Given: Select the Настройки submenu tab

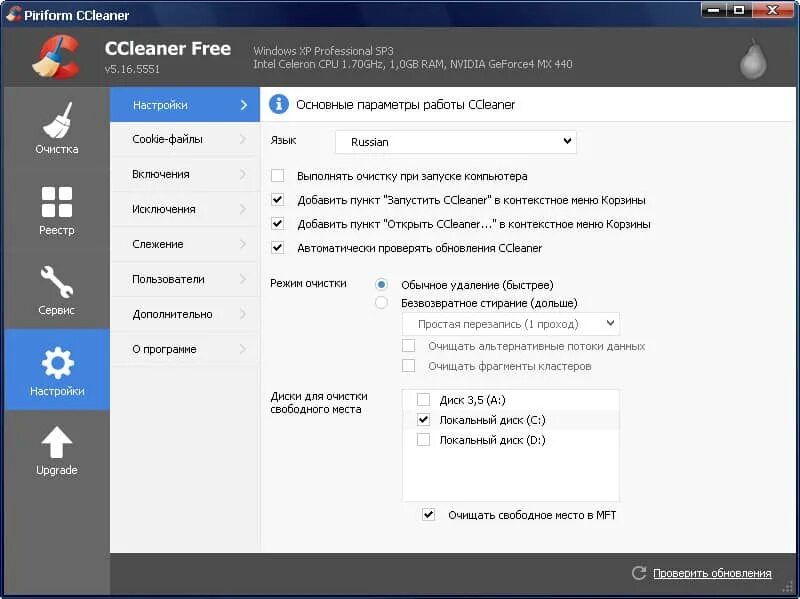Looking at the screenshot, I should pyautogui.click(x=185, y=105).
